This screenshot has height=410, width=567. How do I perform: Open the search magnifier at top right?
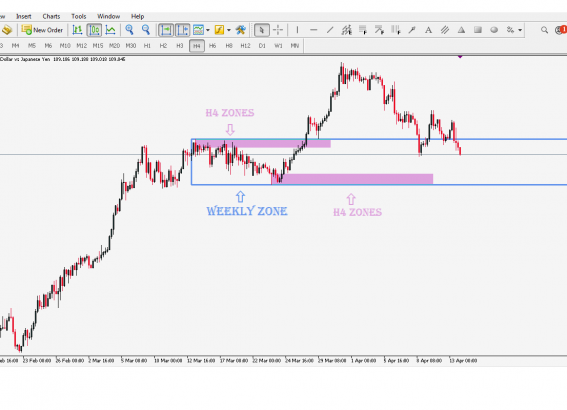coord(544,30)
